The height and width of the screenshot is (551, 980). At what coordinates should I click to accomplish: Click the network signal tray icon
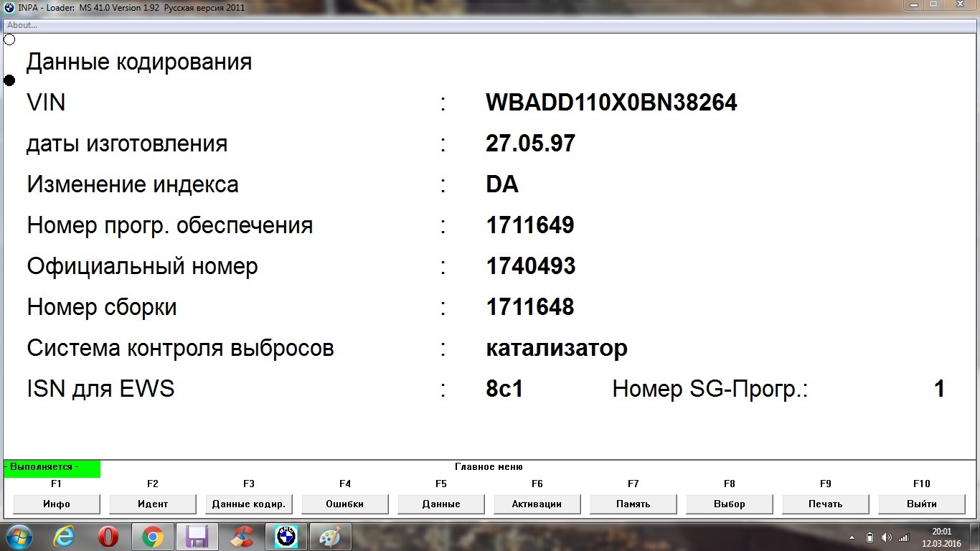pyautogui.click(x=903, y=537)
